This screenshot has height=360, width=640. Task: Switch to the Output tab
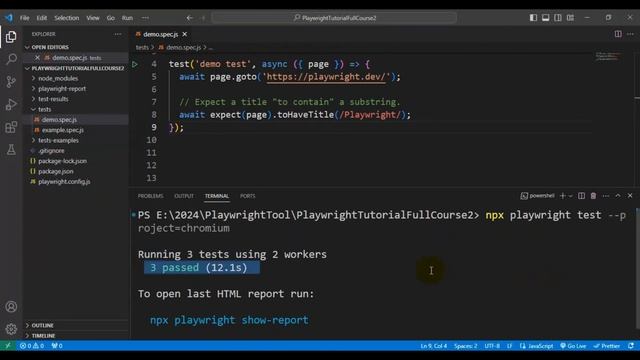[x=184, y=196]
